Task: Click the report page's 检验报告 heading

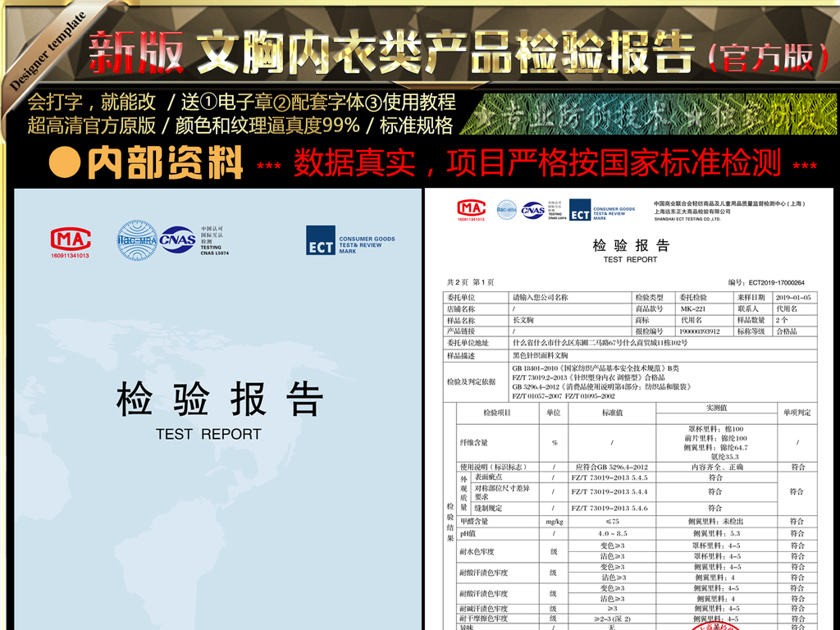Action: (631, 246)
